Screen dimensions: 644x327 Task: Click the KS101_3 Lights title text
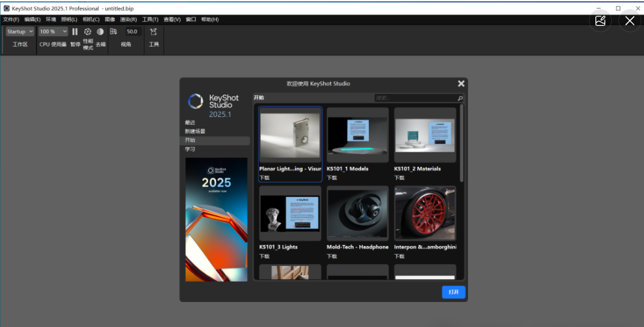coord(278,248)
